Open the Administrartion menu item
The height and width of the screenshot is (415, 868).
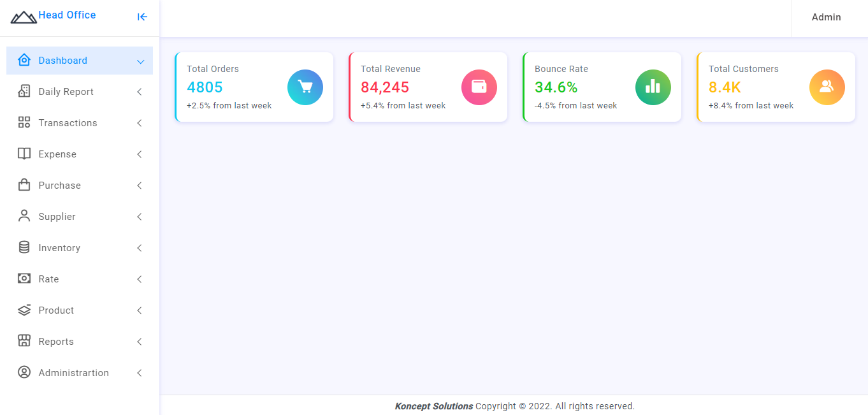80,373
